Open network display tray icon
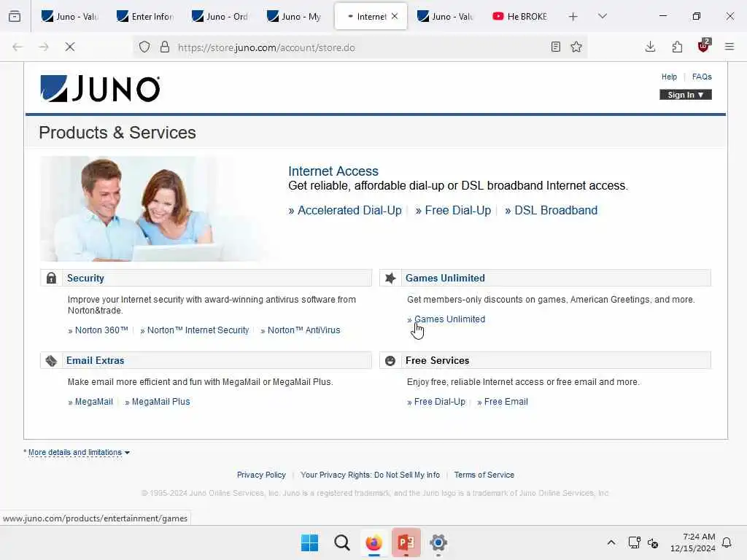 click(x=634, y=542)
